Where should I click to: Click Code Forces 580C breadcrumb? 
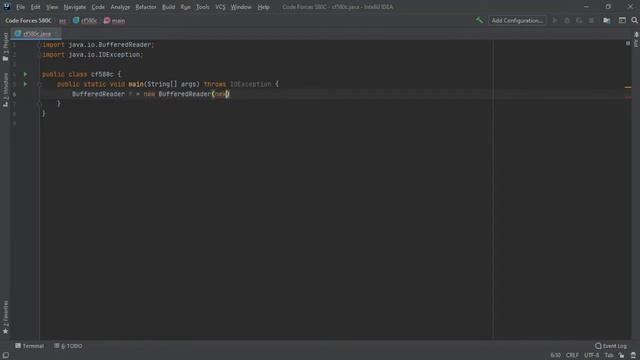coord(28,20)
